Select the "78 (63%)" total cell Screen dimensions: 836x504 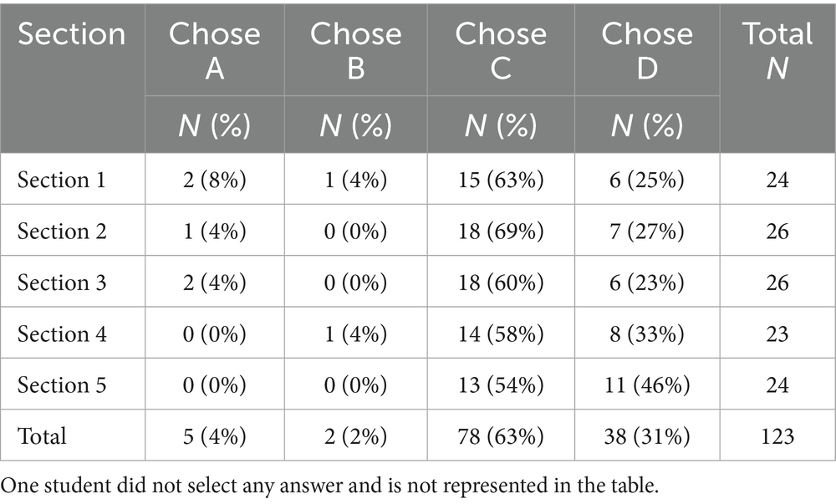pyautogui.click(x=501, y=435)
